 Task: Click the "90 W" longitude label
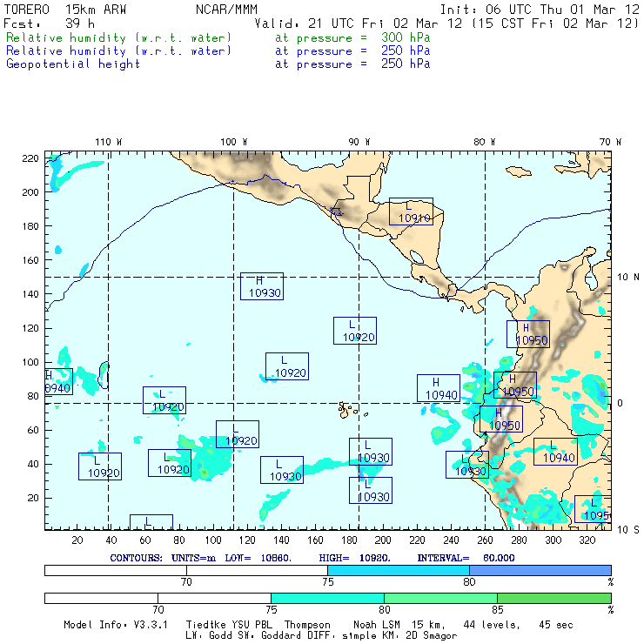click(x=359, y=142)
